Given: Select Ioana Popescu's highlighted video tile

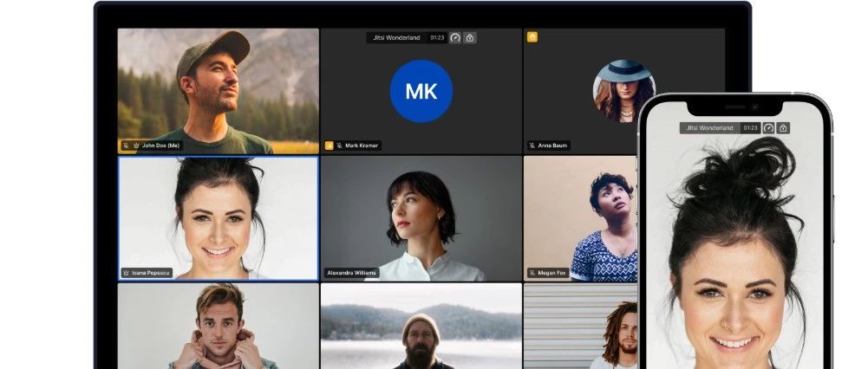Looking at the screenshot, I should pos(219,218).
